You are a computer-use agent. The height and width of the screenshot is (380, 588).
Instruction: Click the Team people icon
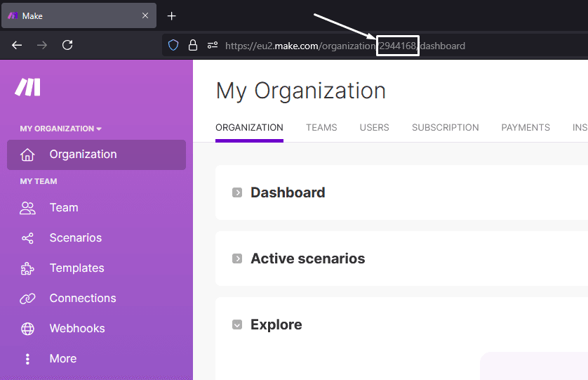[27, 208]
